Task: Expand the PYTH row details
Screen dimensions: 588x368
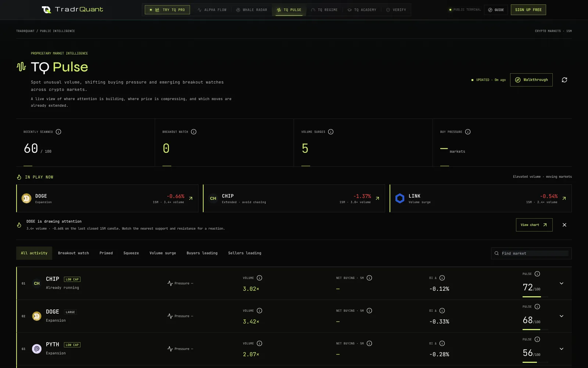Action: 562,349
